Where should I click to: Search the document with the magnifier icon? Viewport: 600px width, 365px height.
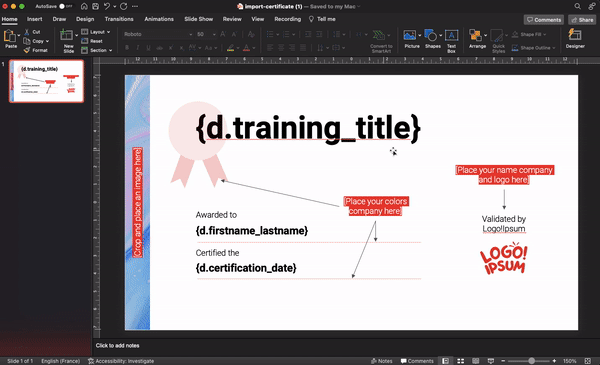577,7
